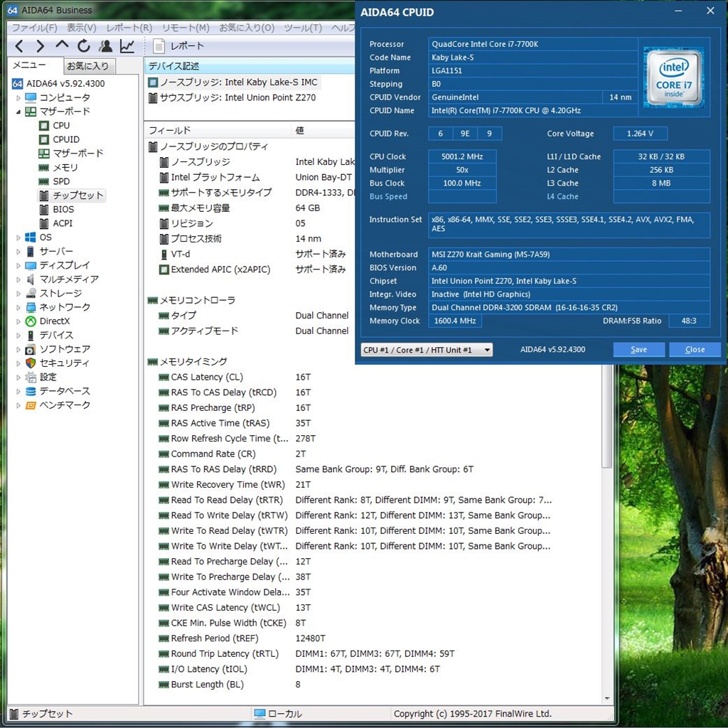Go up one level with up arrow

(x=63, y=46)
